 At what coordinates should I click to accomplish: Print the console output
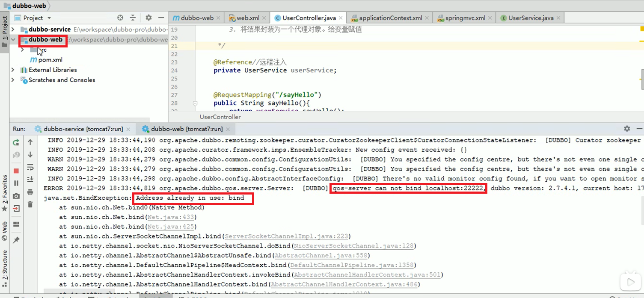(x=30, y=192)
